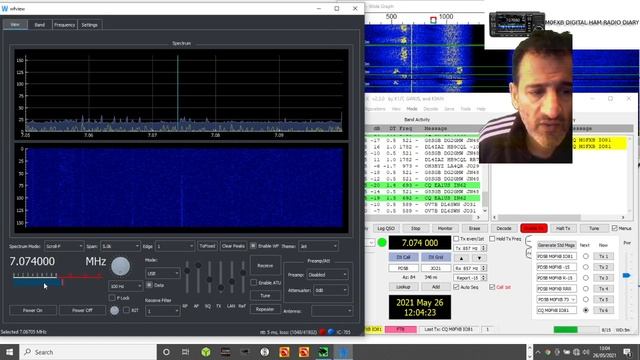The image size is (640, 360).
Task: Toggle Hold Tx Freq checkbox
Action: point(492,239)
